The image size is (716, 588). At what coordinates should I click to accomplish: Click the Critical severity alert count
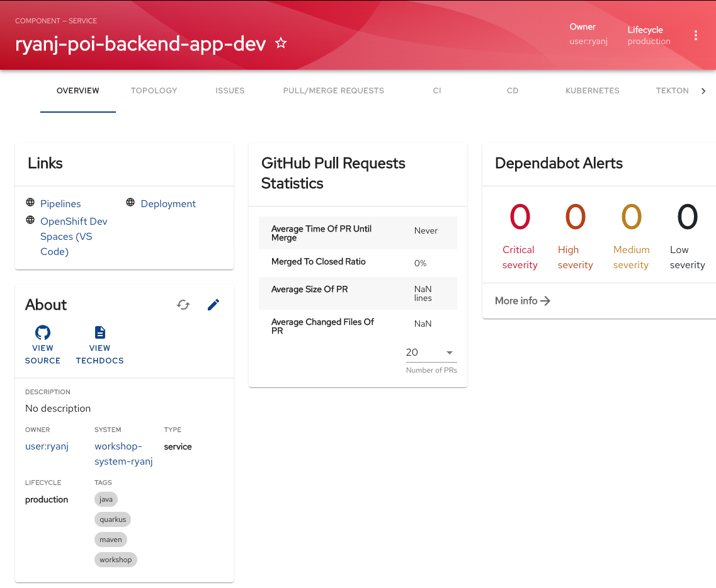tap(520, 217)
